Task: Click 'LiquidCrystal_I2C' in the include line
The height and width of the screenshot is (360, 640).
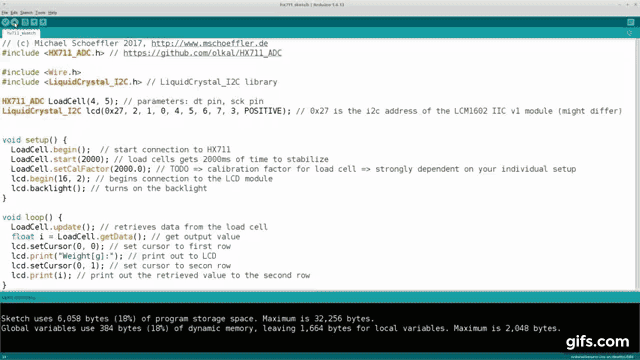Action: coord(88,82)
